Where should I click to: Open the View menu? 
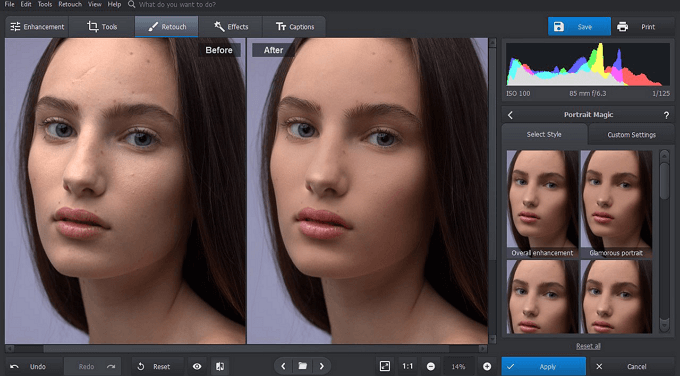pyautogui.click(x=95, y=4)
